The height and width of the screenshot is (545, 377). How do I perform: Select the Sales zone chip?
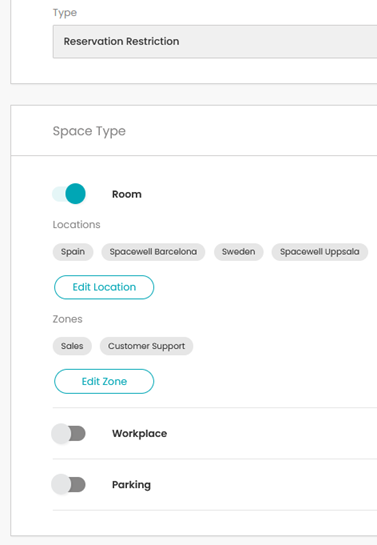pyautogui.click(x=72, y=346)
